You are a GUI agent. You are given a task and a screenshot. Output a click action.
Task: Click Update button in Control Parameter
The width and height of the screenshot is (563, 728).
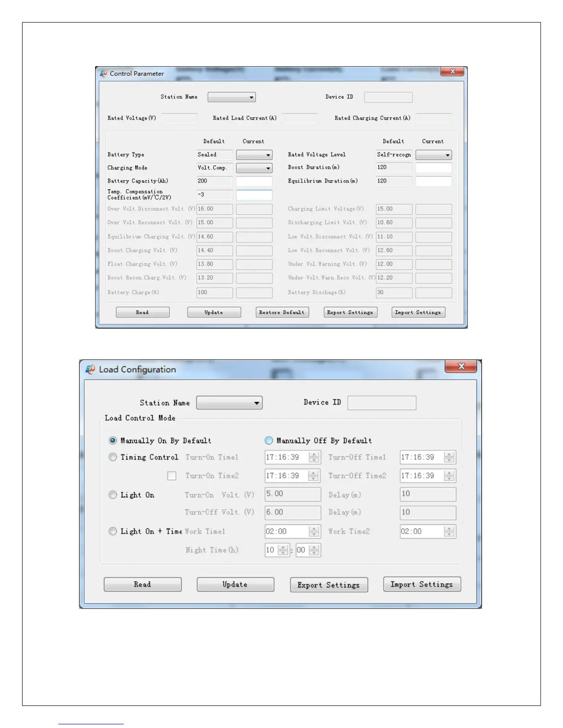214,313
